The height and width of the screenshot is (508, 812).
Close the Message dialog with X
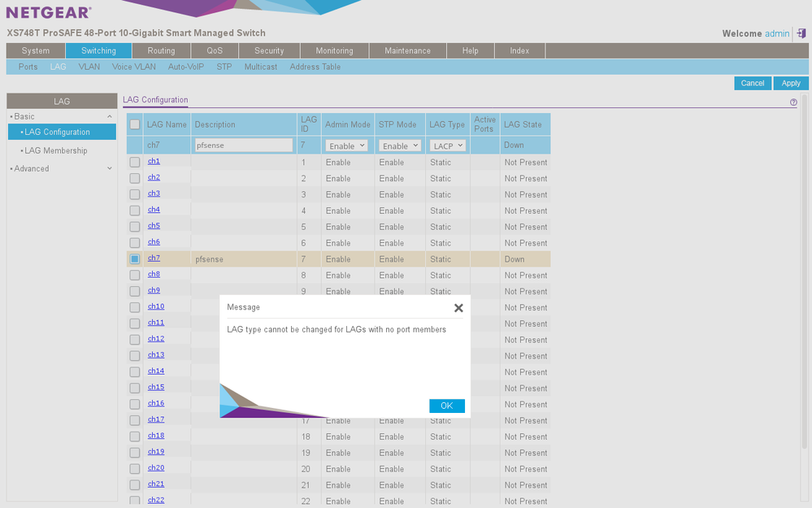pos(458,308)
